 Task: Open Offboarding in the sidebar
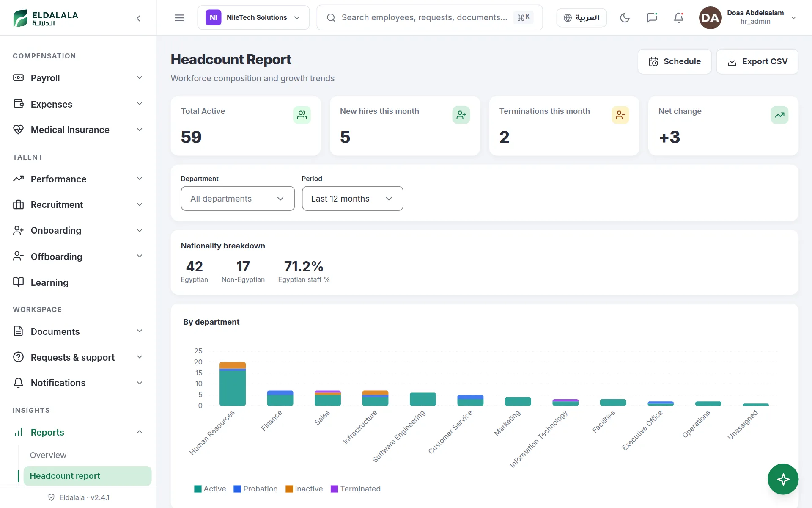[x=78, y=257]
